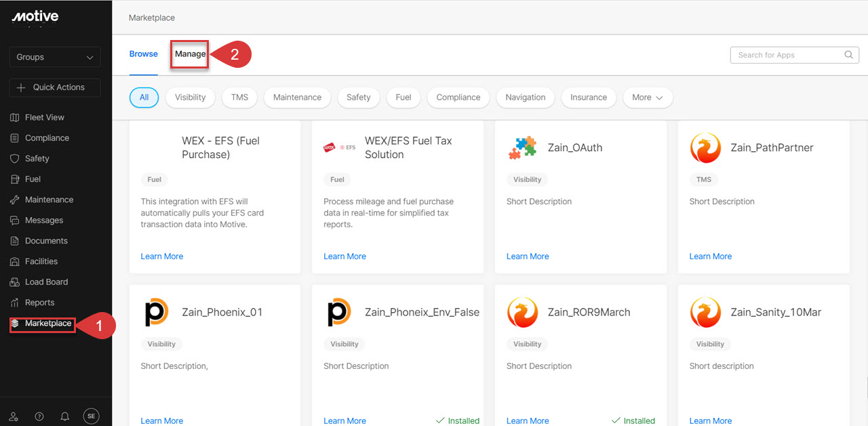Click Installed status on Zain_ROR9March card
Viewport: 868px width, 426px height.
633,421
